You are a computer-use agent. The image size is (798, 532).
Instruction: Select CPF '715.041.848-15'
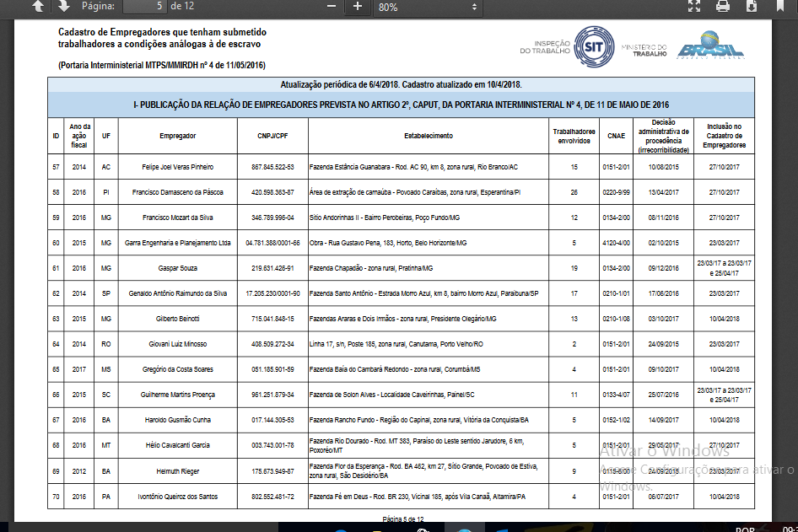(x=272, y=319)
